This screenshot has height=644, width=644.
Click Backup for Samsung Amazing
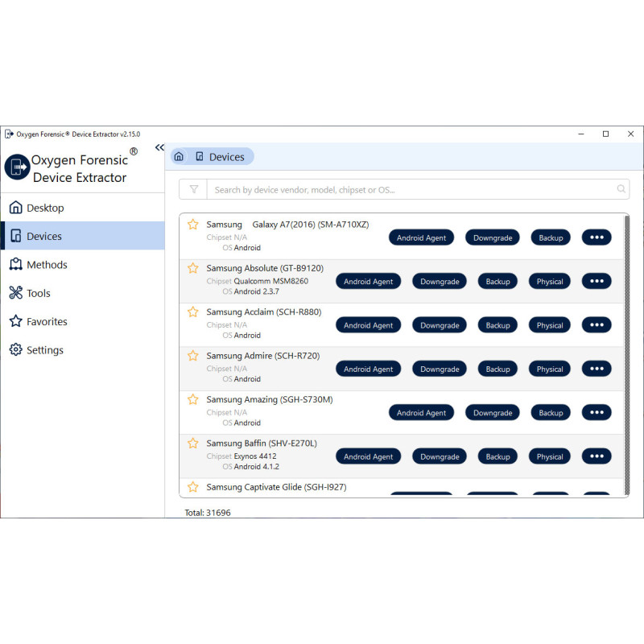pyautogui.click(x=551, y=413)
